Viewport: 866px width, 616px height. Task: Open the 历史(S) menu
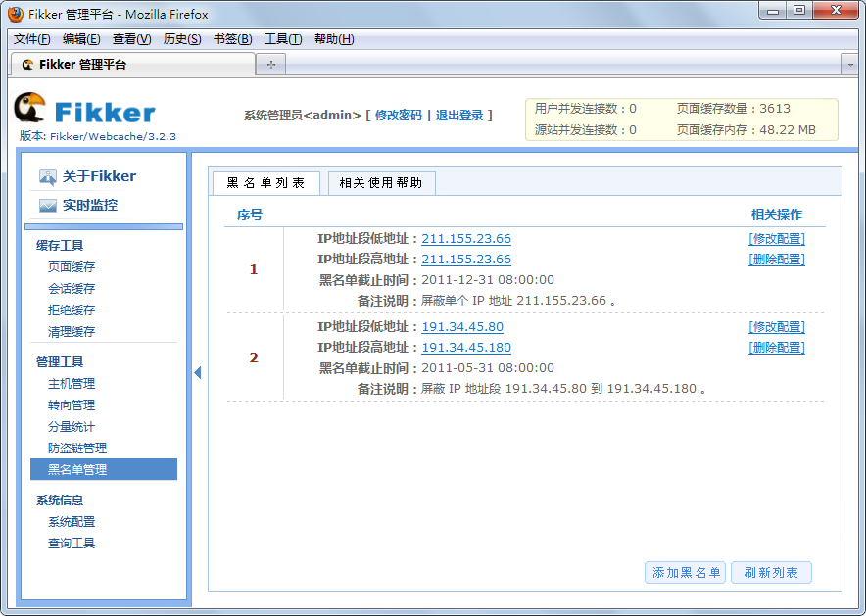coord(182,39)
